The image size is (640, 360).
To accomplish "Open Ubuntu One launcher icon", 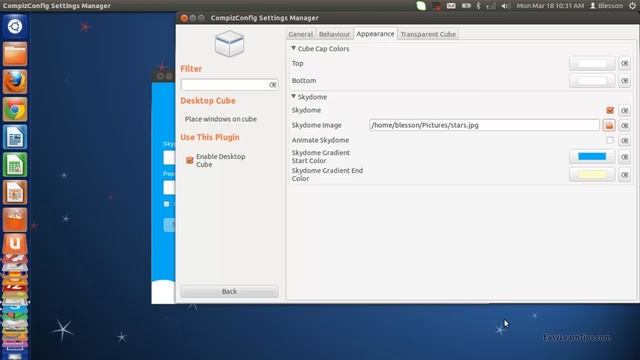I will click(x=15, y=243).
